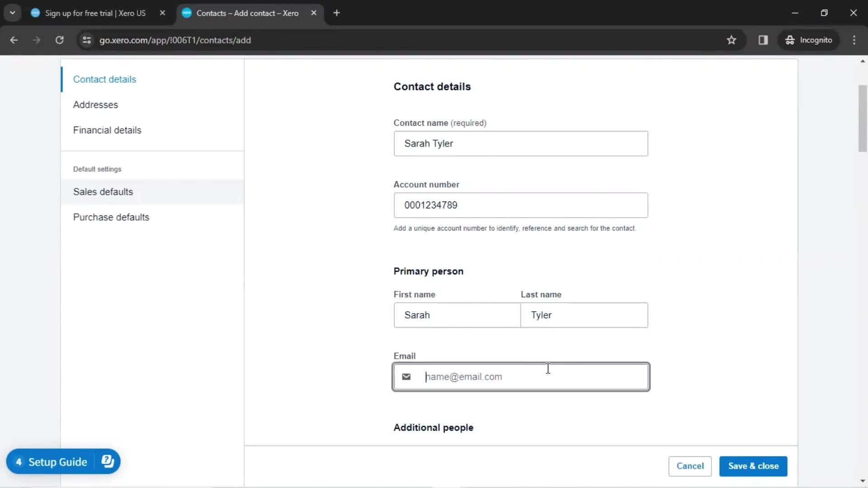Click the browser forward arrow
Image resolution: width=868 pixels, height=488 pixels.
[36, 40]
